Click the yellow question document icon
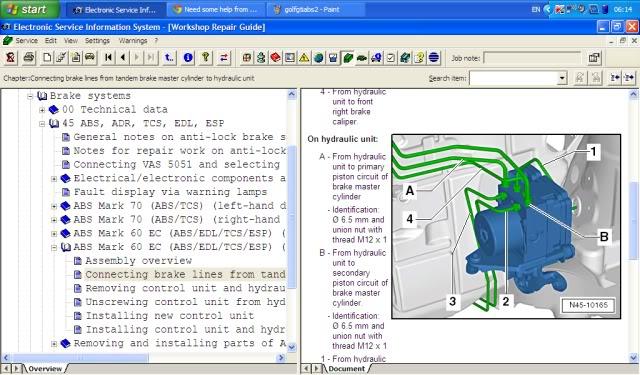The width and height of the screenshot is (640, 375). [x=419, y=58]
